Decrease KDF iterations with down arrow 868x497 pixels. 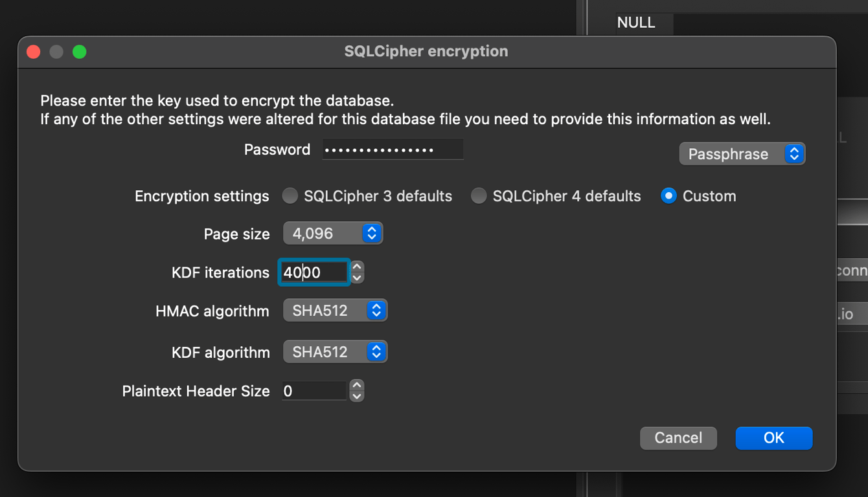pyautogui.click(x=357, y=278)
